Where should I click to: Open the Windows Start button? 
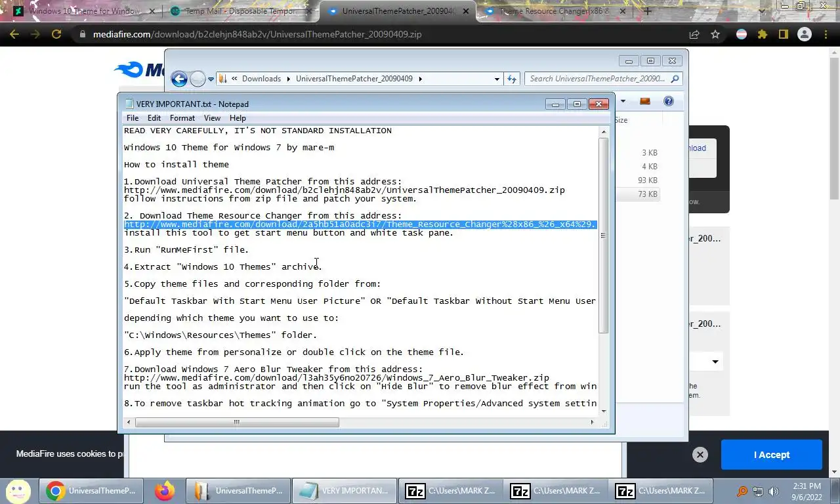click(18, 491)
